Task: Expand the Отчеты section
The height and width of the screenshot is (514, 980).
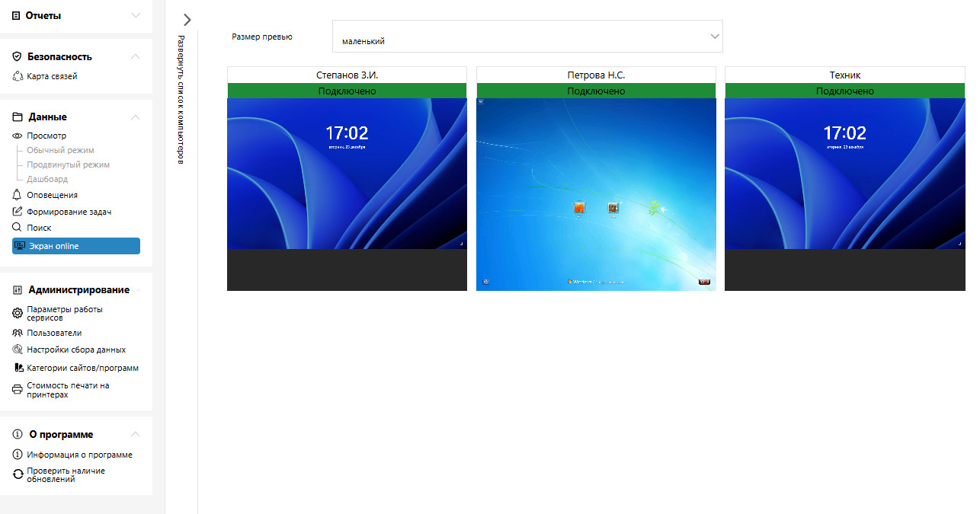Action: tap(136, 15)
